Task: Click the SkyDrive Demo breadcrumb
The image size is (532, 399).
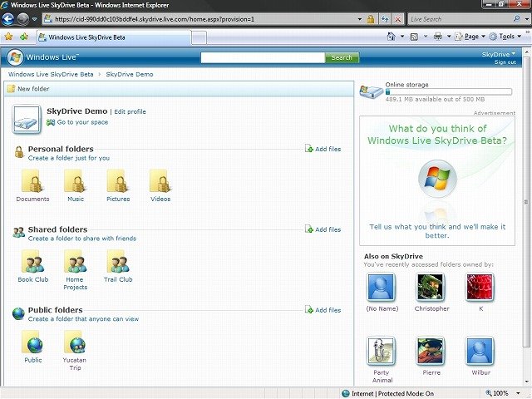Action: pyautogui.click(x=130, y=74)
